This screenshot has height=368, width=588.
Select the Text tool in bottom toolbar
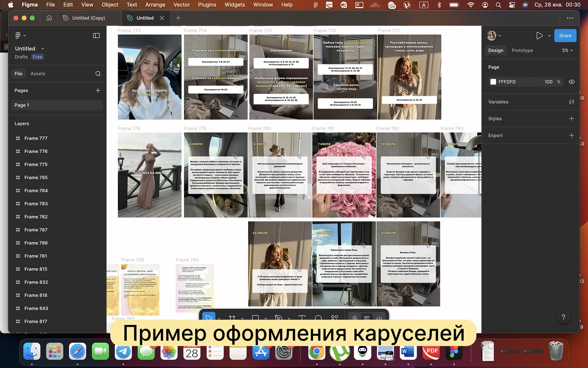tap(302, 318)
